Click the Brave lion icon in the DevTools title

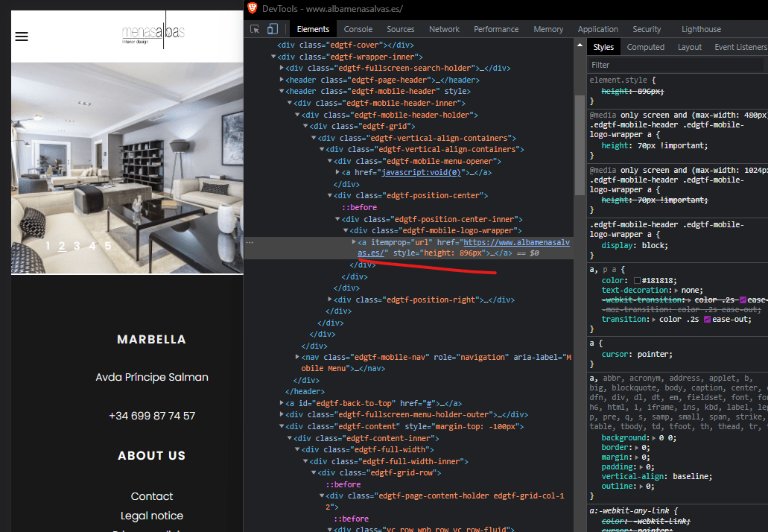tap(253, 8)
